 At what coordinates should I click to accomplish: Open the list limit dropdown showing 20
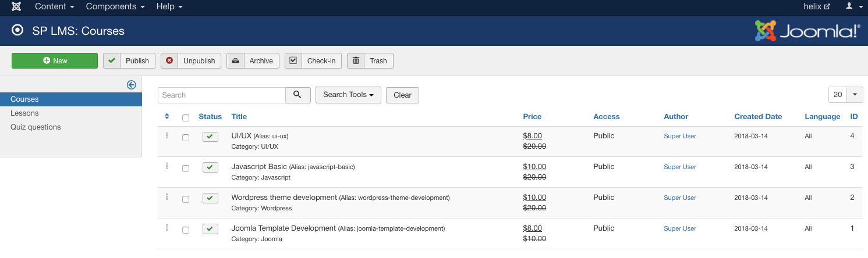coord(845,95)
